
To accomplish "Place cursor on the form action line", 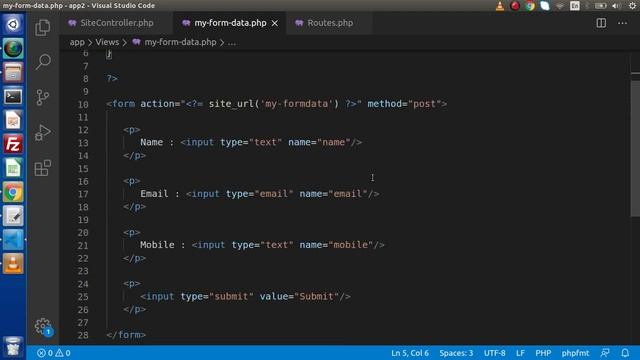I will click(276, 104).
